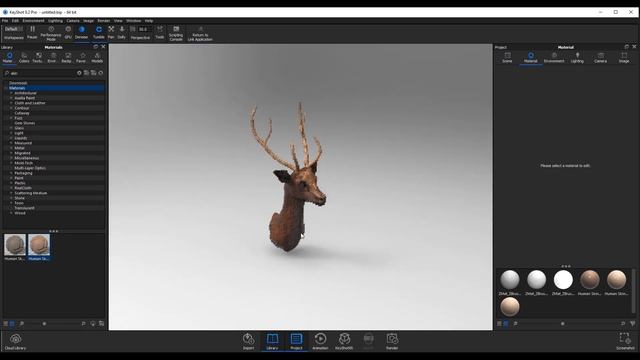640x360 pixels.
Task: Toggle the Project panel button in bottom toolbar
Action: 296,341
